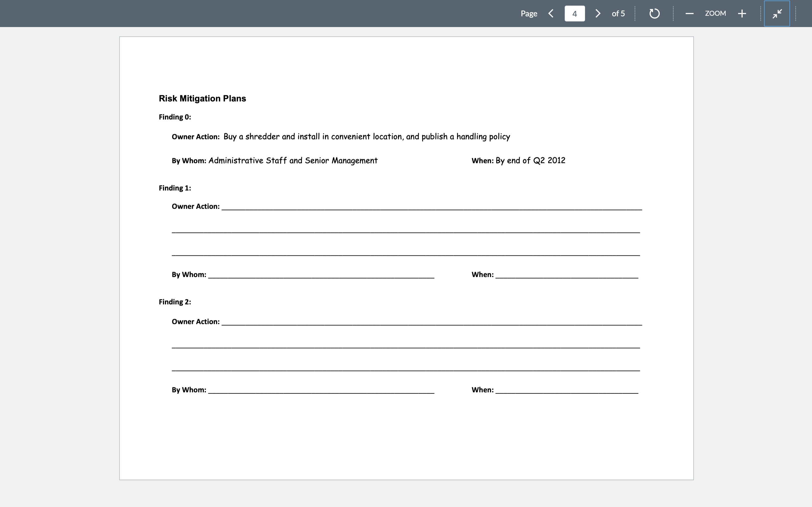Click Finding 2 Owner Action first blank line

point(431,321)
